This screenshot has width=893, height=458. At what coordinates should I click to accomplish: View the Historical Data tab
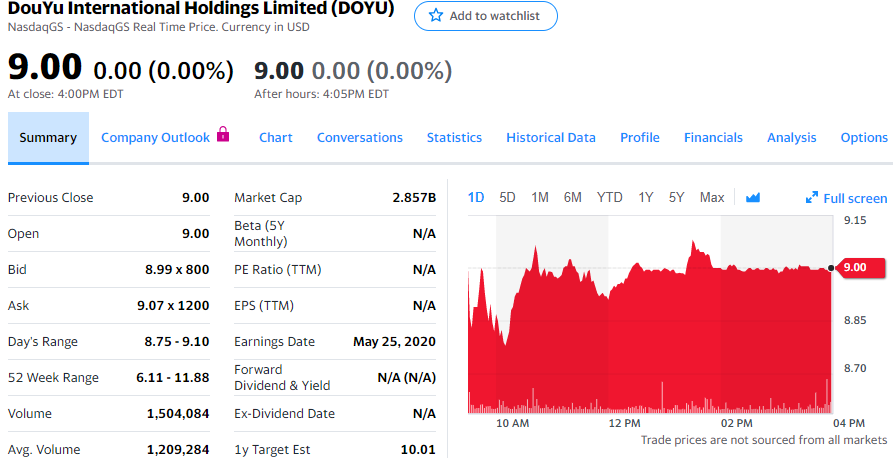click(x=551, y=138)
